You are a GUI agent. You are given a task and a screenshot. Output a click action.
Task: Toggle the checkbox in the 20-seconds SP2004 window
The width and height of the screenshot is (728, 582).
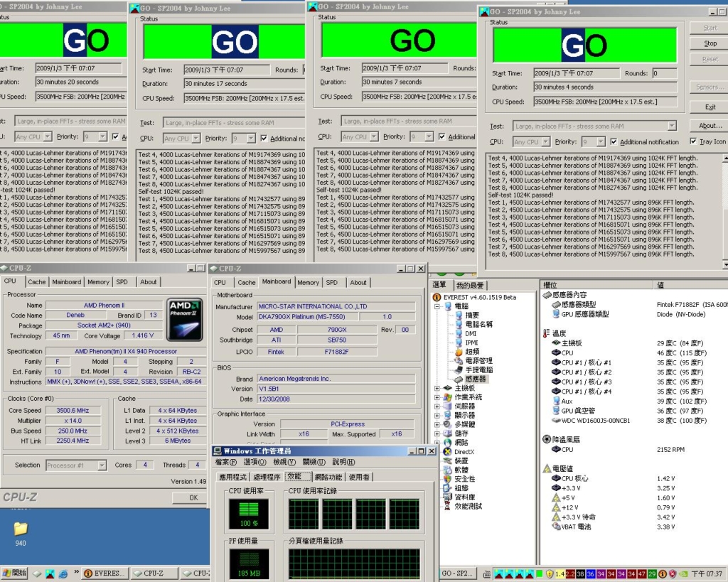pos(116,137)
